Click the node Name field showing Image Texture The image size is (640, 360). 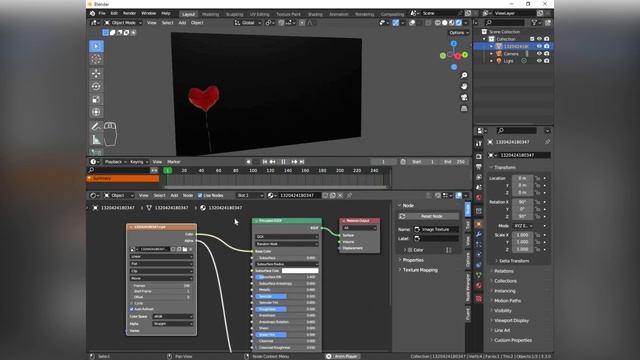pos(436,229)
